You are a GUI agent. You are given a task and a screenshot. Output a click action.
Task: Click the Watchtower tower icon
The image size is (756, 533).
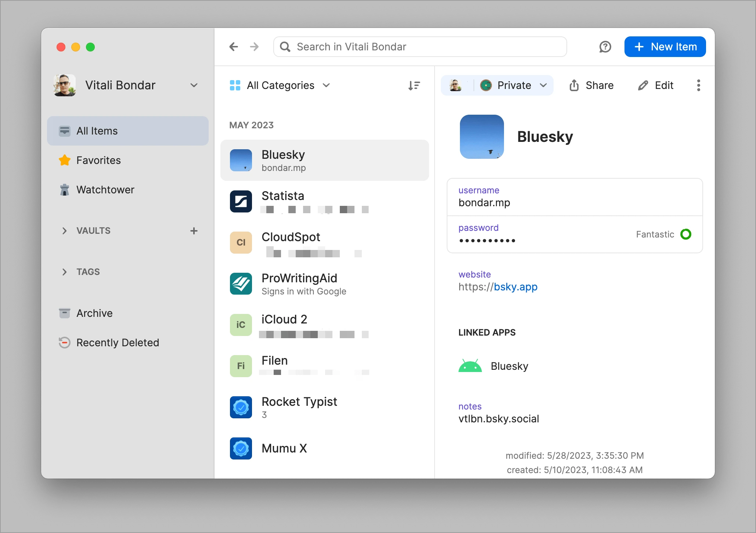click(65, 190)
